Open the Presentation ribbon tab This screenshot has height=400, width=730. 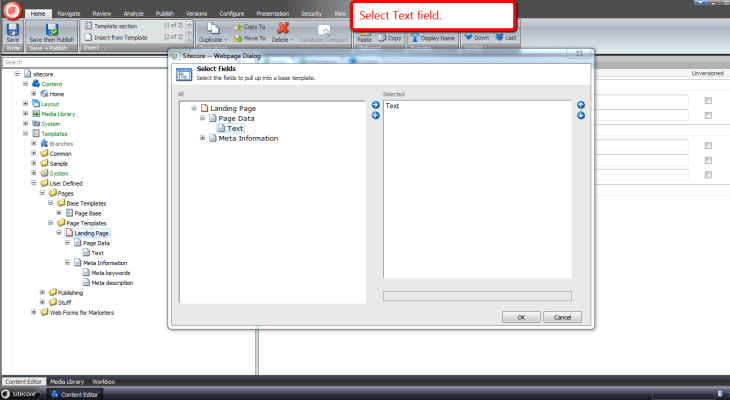273,14
